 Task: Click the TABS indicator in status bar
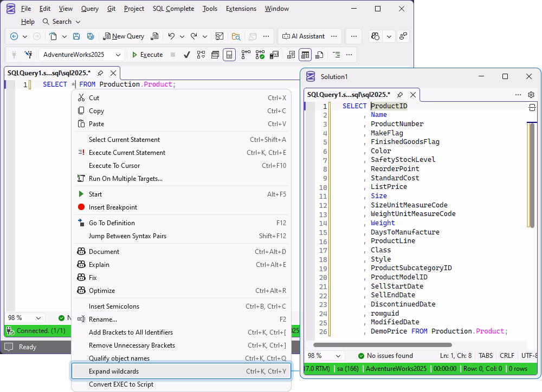click(x=485, y=356)
